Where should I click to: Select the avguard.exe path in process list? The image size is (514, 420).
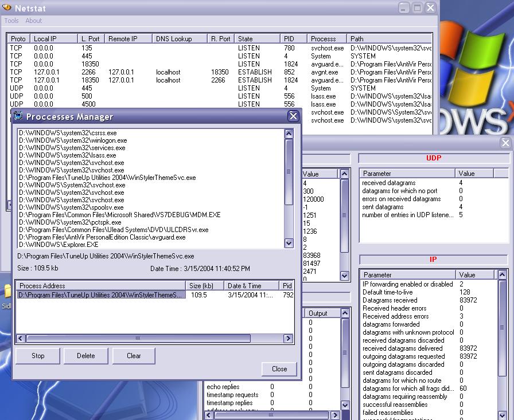102,237
